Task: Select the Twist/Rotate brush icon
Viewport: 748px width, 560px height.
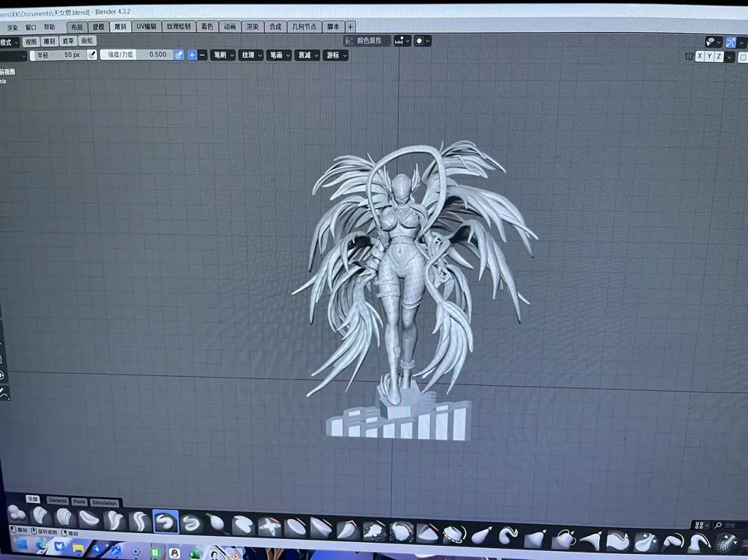Action: pyautogui.click(x=563, y=538)
